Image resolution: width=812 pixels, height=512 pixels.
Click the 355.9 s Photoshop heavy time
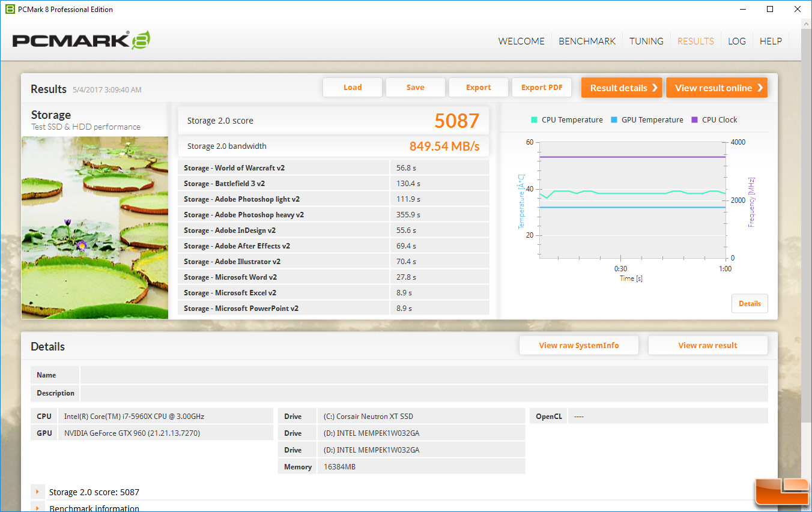pyautogui.click(x=408, y=215)
